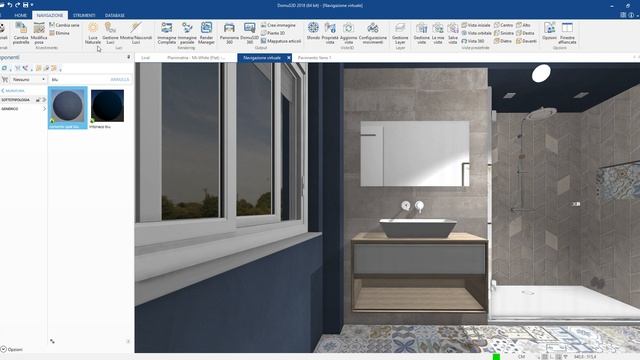Image resolution: width=640 pixels, height=360 pixels.
Task: Select the Centro preset view
Action: (x=503, y=25)
